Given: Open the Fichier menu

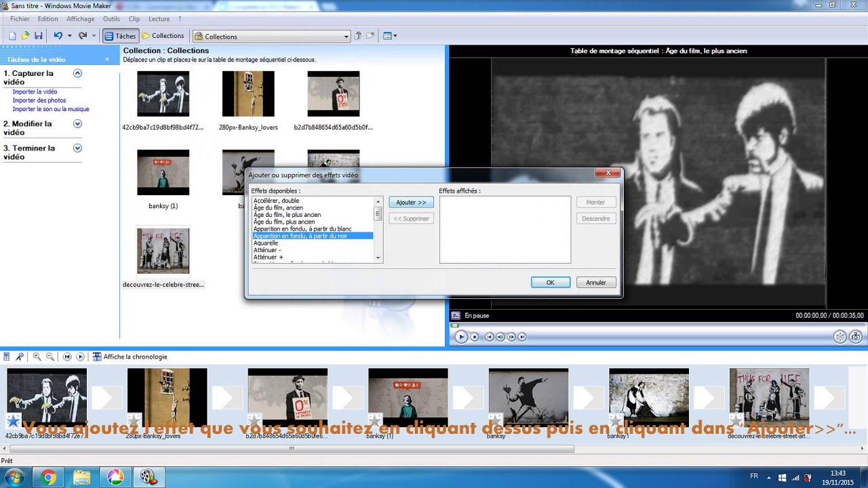Looking at the screenshot, I should click(x=20, y=19).
